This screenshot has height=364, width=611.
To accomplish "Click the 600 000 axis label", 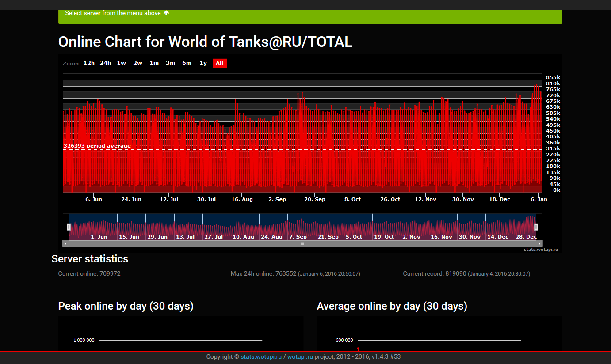I will 344,340.
